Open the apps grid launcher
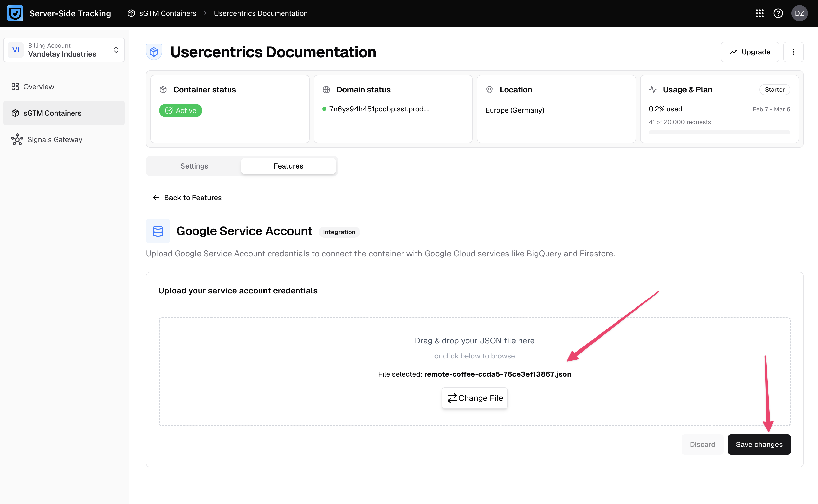 tap(760, 13)
